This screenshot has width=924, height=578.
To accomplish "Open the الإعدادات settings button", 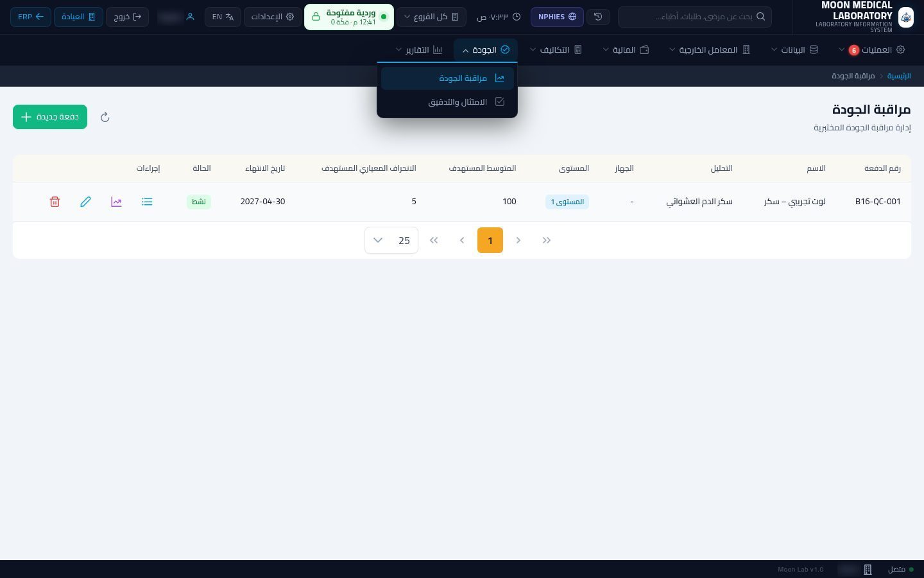I will 272,17.
